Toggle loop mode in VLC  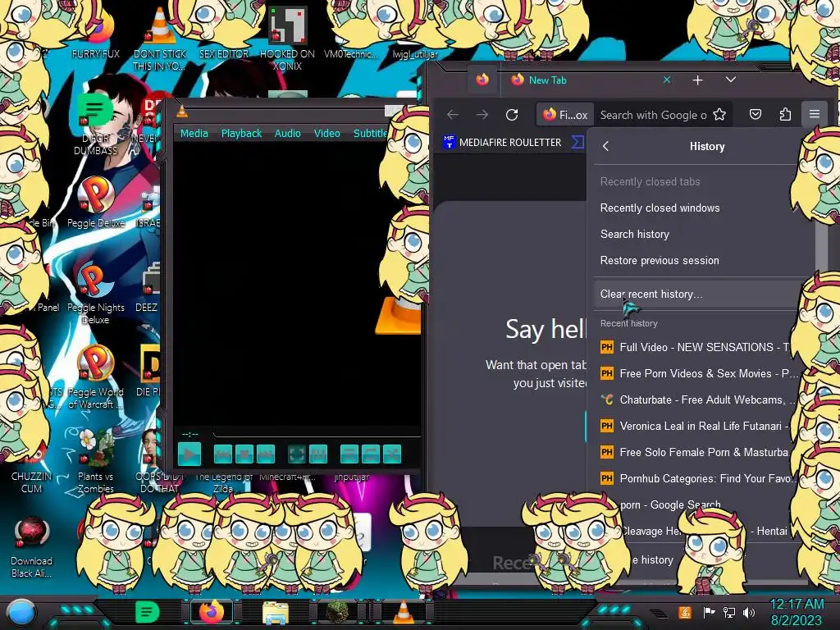coord(371,454)
